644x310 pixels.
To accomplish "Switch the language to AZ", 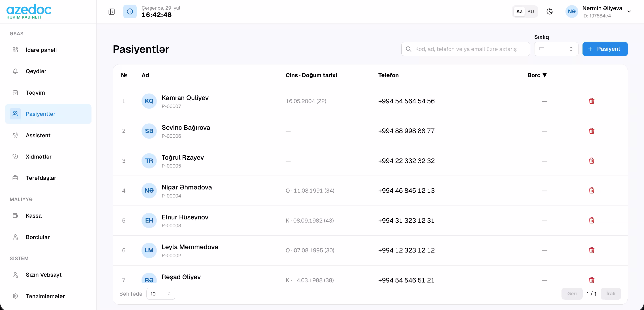I will pyautogui.click(x=519, y=11).
